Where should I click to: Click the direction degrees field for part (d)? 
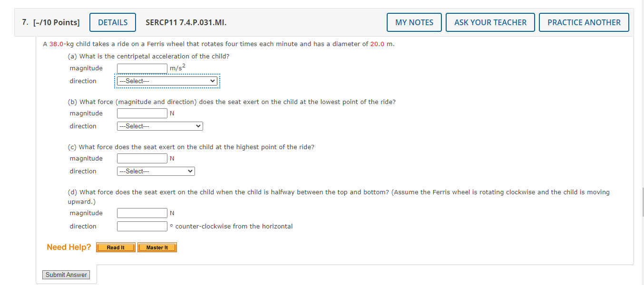[142, 226]
